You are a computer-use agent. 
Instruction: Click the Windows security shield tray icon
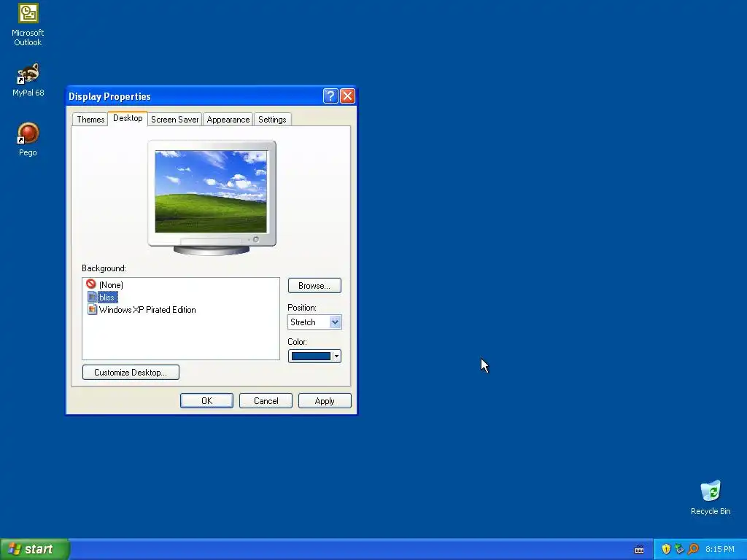666,549
